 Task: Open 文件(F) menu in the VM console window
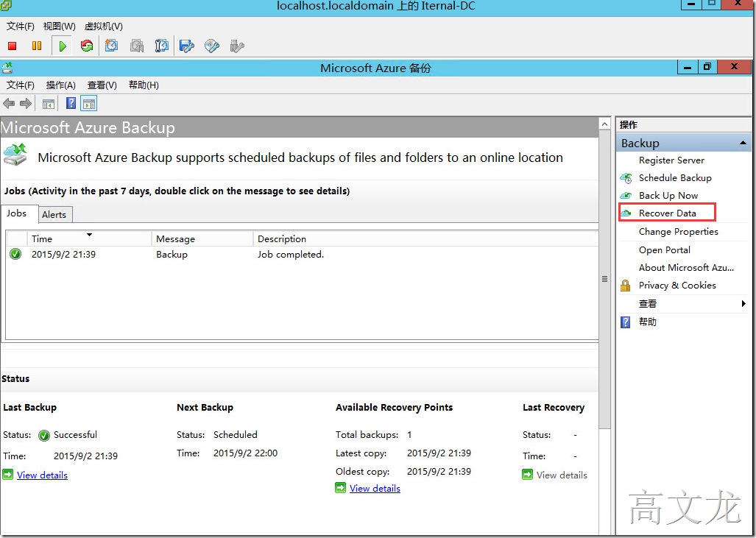tap(21, 26)
